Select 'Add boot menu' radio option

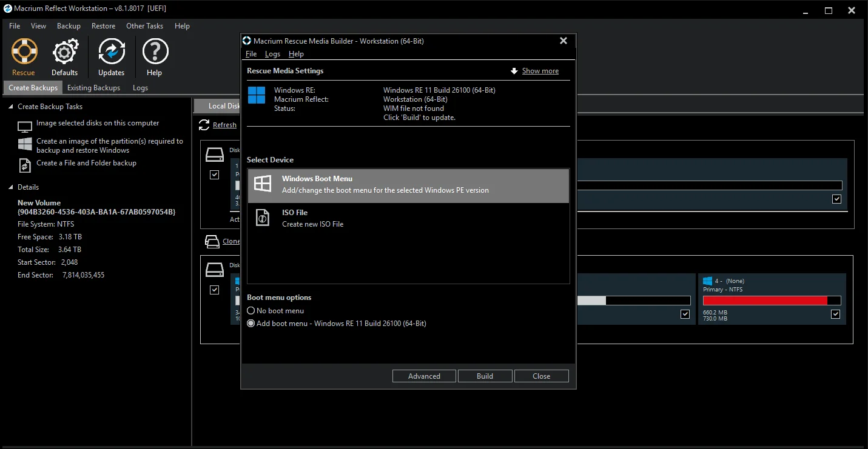tap(251, 324)
